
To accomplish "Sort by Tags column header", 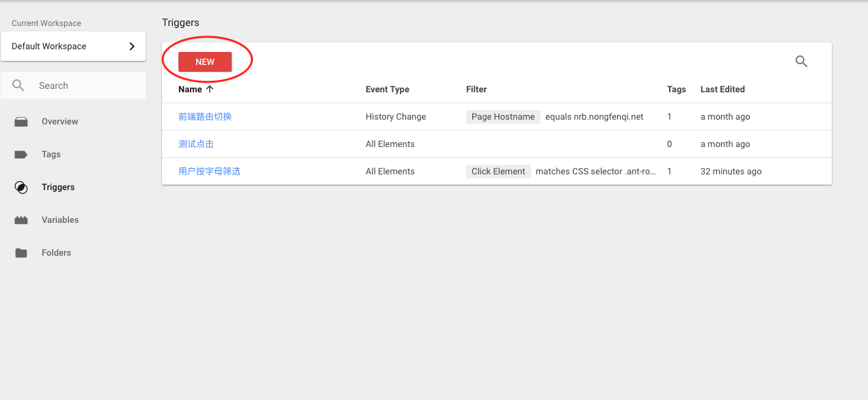I will (x=677, y=90).
